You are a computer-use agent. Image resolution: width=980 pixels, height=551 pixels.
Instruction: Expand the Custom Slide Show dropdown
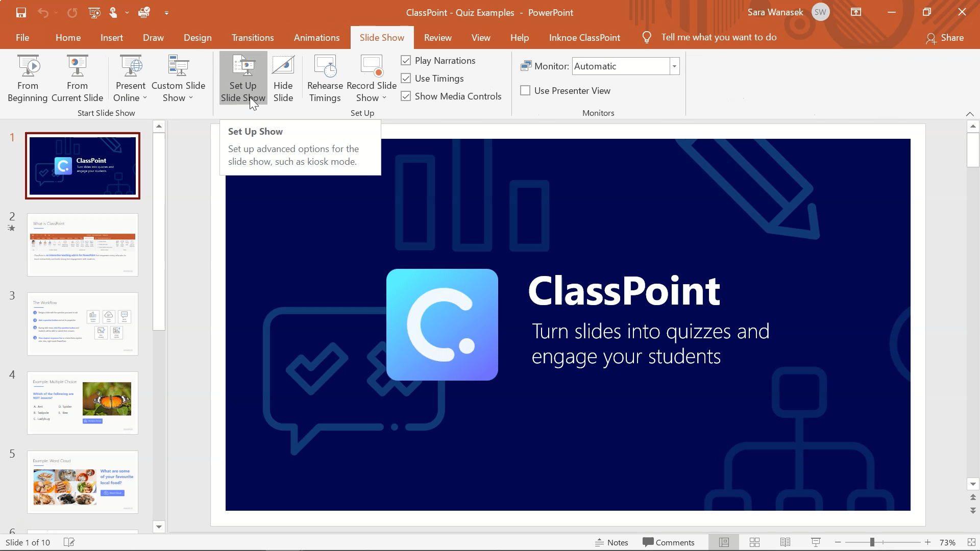pos(190,97)
